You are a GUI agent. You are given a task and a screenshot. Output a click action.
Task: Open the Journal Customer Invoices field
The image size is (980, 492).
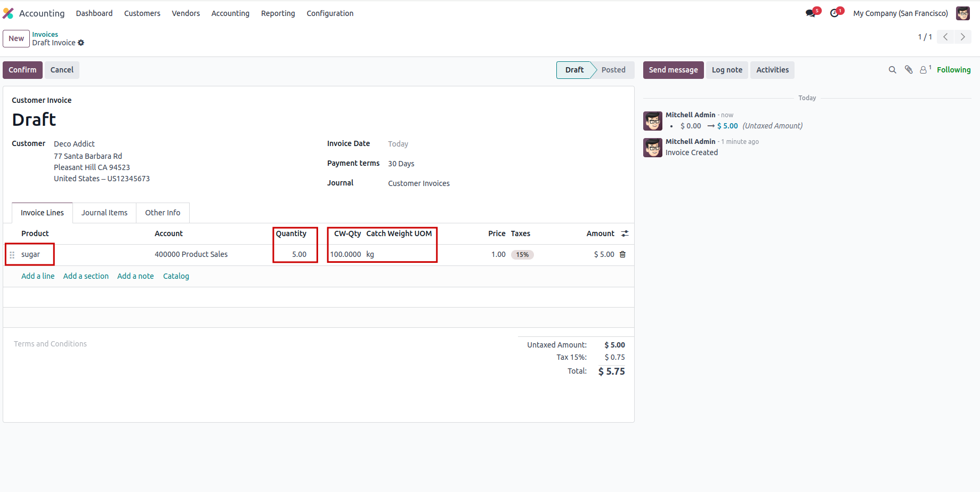click(x=418, y=183)
